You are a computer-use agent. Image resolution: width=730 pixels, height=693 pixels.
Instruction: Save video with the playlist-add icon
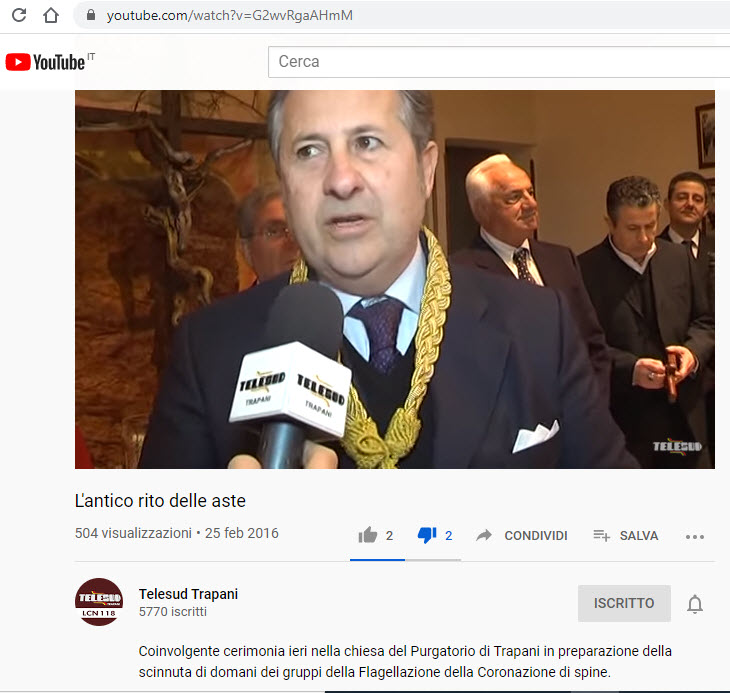pos(601,536)
